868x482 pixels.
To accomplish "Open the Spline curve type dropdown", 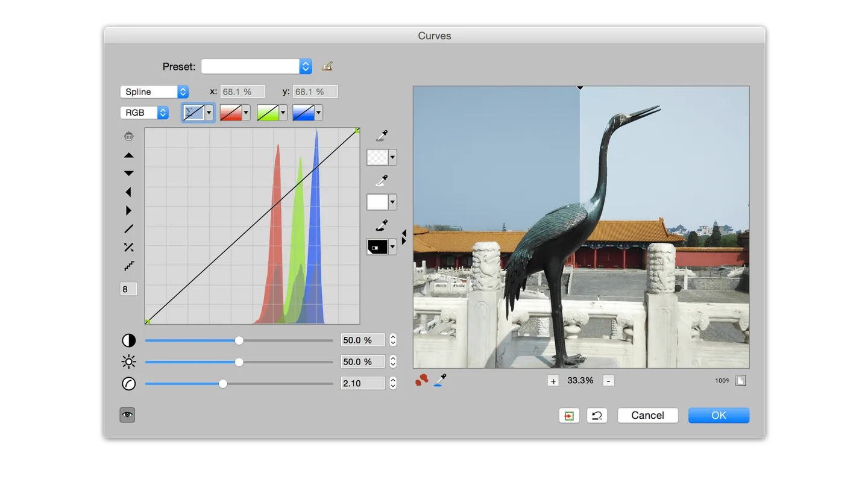I will point(154,92).
